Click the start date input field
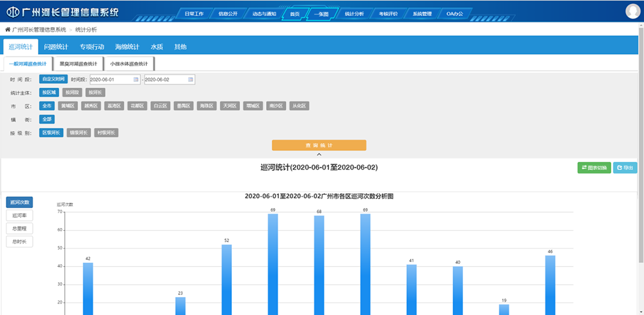The height and width of the screenshot is (315, 644). (111, 79)
